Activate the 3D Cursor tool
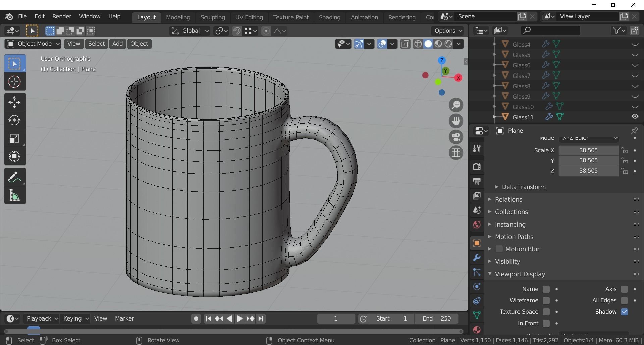644x345 pixels. click(x=15, y=82)
